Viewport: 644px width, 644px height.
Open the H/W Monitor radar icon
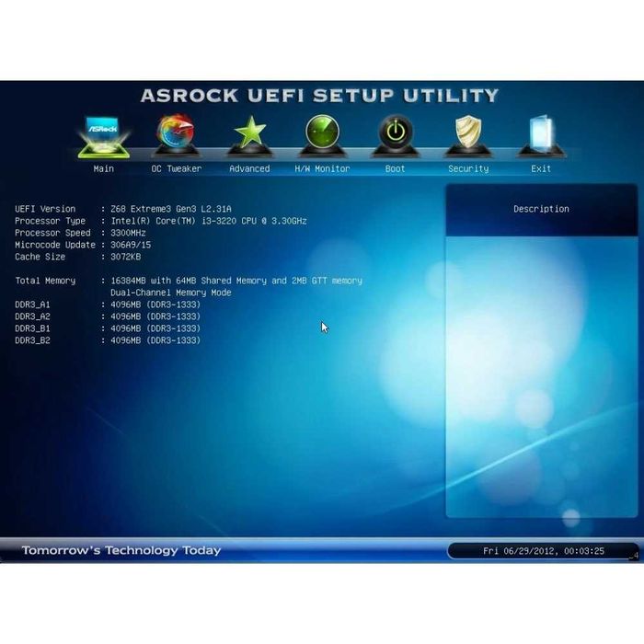(x=322, y=136)
